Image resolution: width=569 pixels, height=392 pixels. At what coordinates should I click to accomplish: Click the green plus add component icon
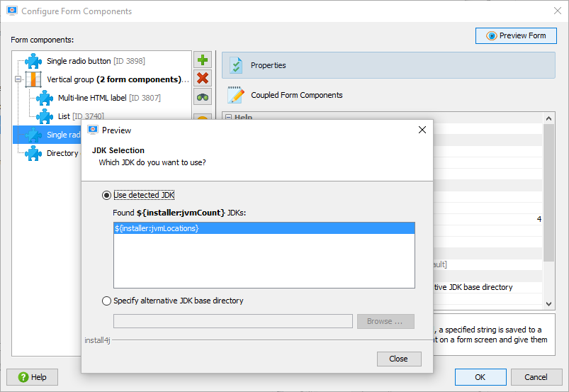coord(203,60)
